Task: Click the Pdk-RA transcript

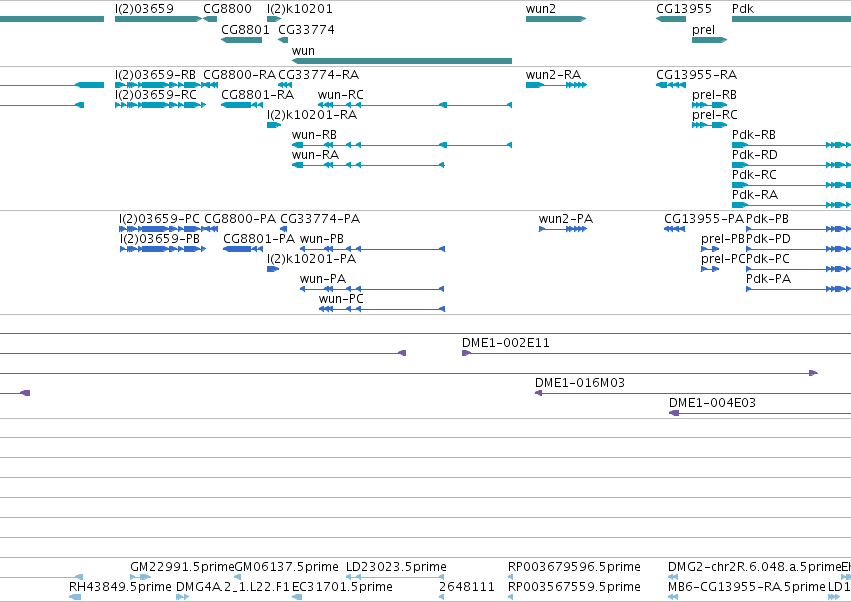Action: [x=791, y=205]
